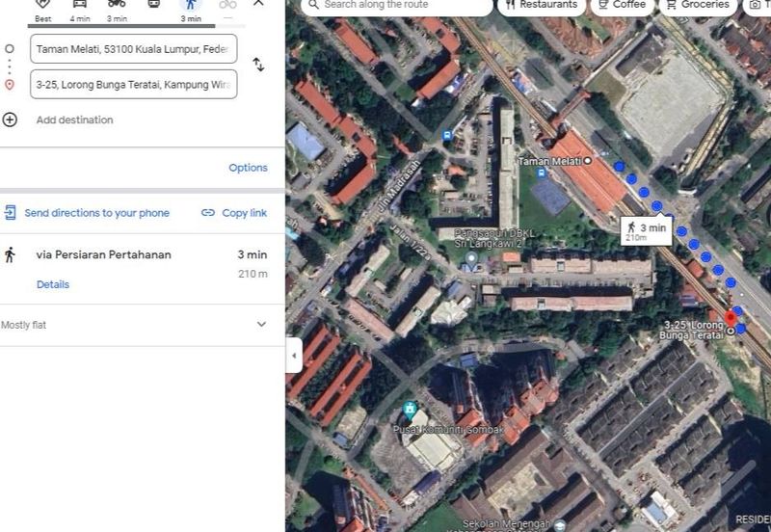This screenshot has width=771, height=532.
Task: Edit the Taman Melati starting point field
Action: coord(133,48)
